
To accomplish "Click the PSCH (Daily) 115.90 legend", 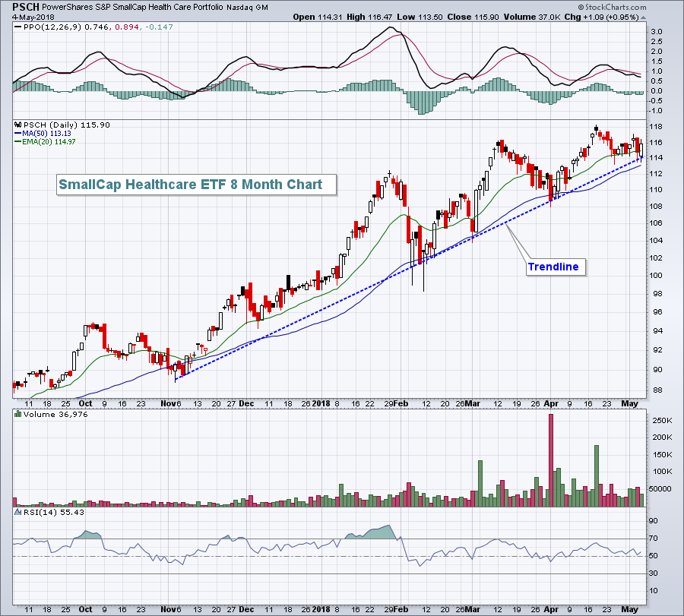I will coord(67,125).
